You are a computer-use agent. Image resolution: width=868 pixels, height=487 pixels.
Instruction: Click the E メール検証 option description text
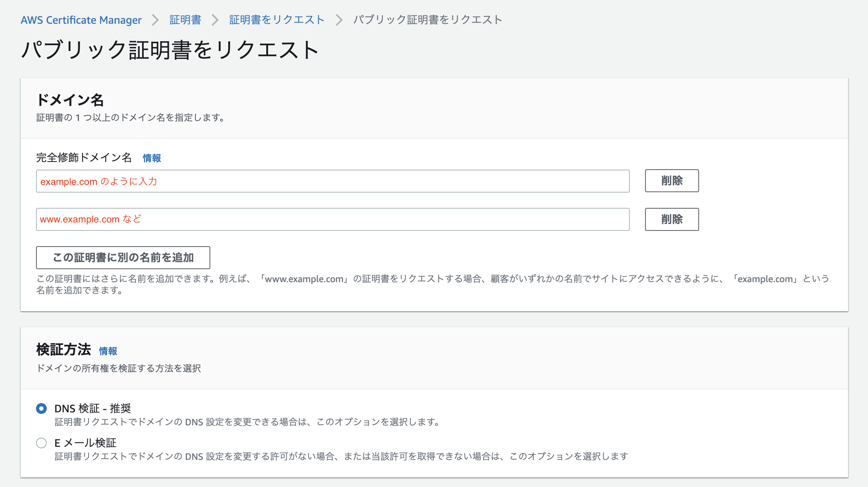341,456
